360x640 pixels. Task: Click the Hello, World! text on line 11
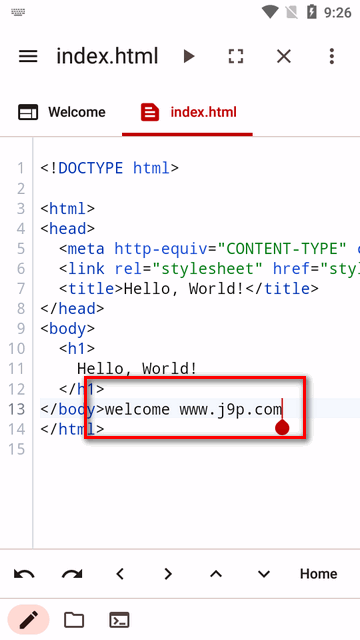coord(137,369)
